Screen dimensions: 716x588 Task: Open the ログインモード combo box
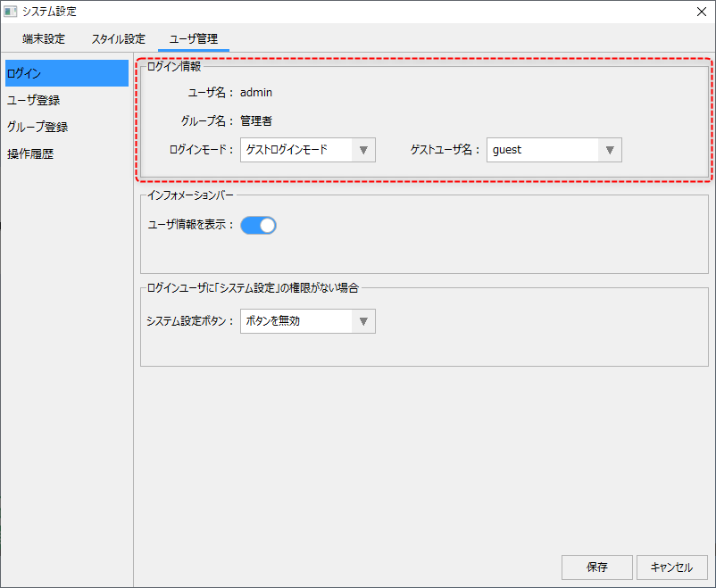(296, 150)
